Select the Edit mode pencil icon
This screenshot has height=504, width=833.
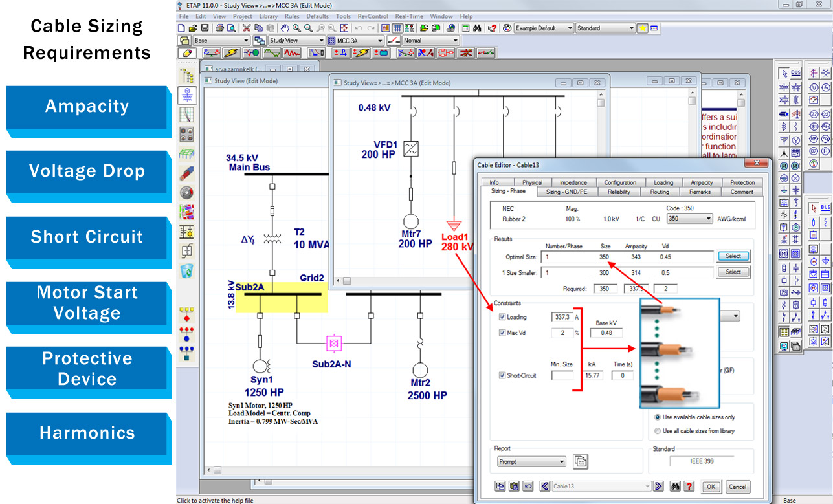click(186, 52)
